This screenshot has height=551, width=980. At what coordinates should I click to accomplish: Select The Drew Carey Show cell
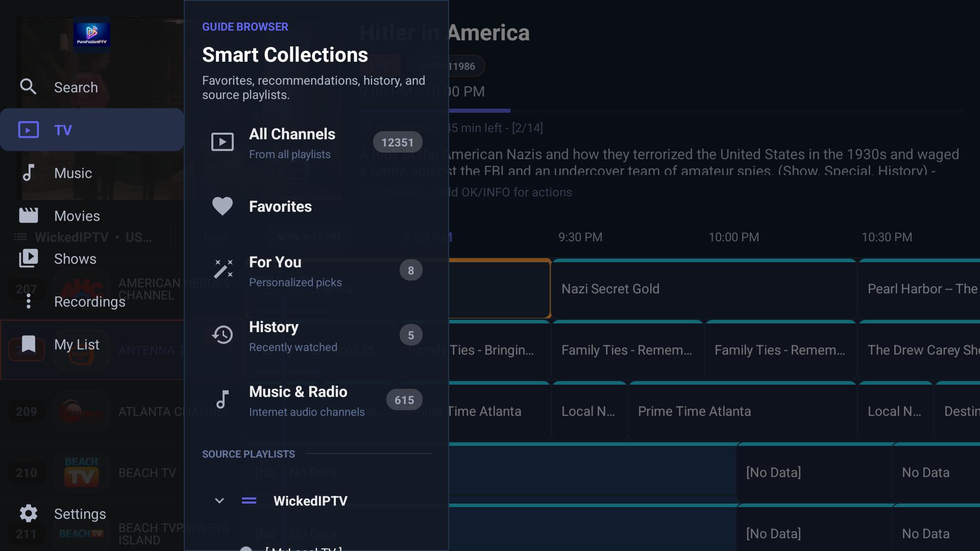919,350
